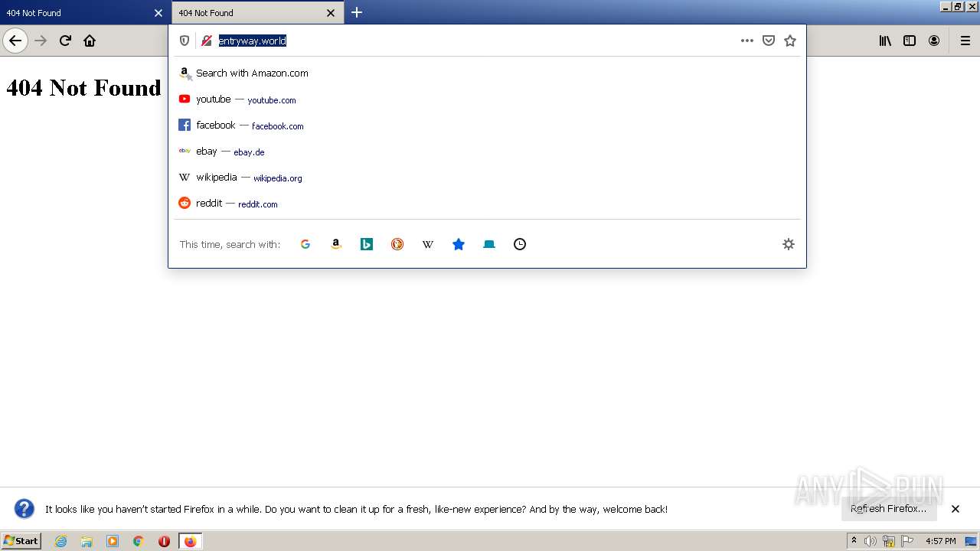The height and width of the screenshot is (551, 980).
Task: Open a new tab with plus
Action: tap(357, 12)
